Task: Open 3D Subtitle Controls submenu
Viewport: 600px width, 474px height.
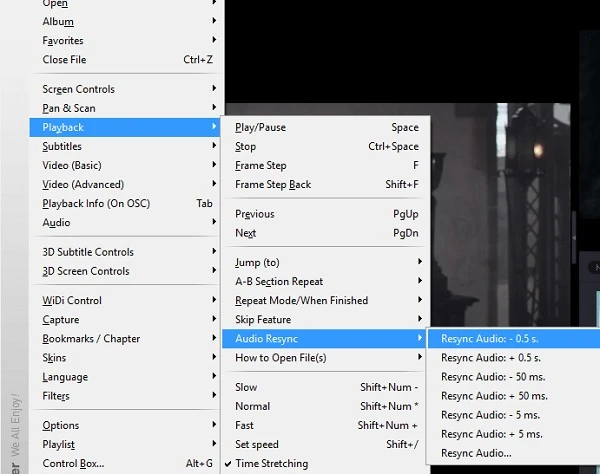Action: (124, 252)
